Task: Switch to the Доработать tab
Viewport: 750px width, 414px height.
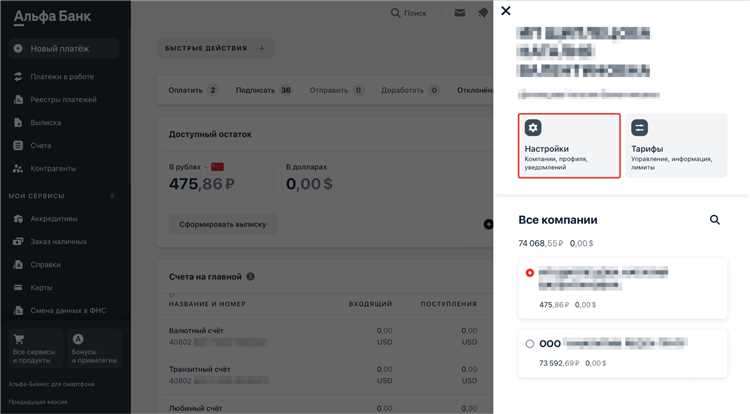Action: click(x=409, y=90)
